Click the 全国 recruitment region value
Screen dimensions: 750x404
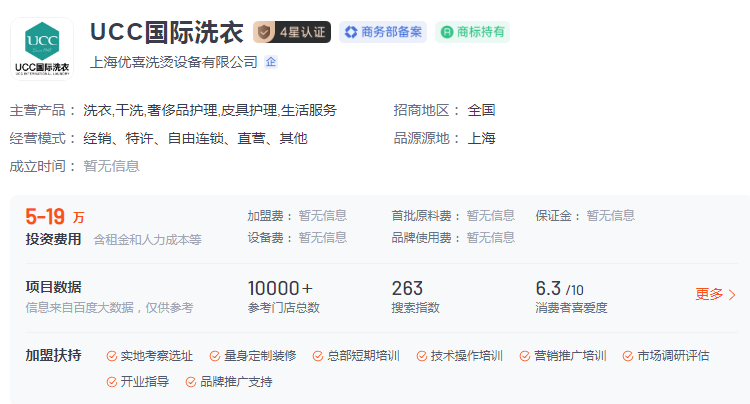tap(481, 110)
